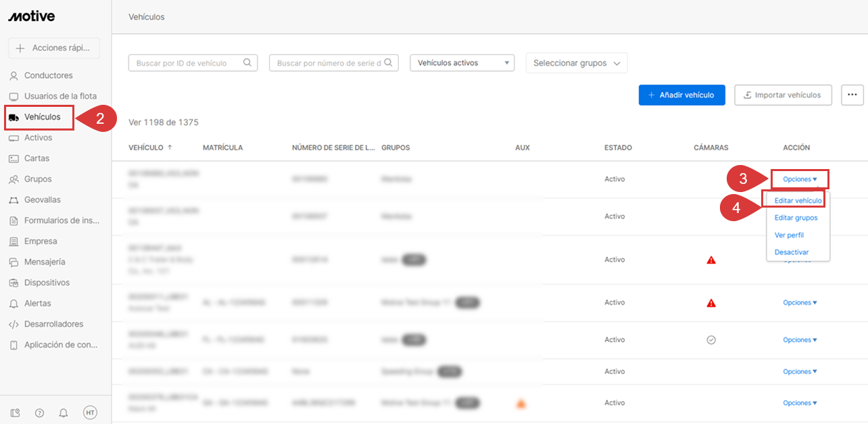868x424 pixels.
Task: Click the Empresa building icon
Action: pyautogui.click(x=14, y=241)
